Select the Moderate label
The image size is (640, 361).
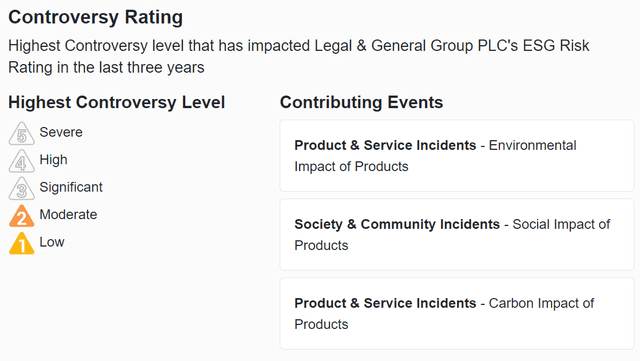68,214
